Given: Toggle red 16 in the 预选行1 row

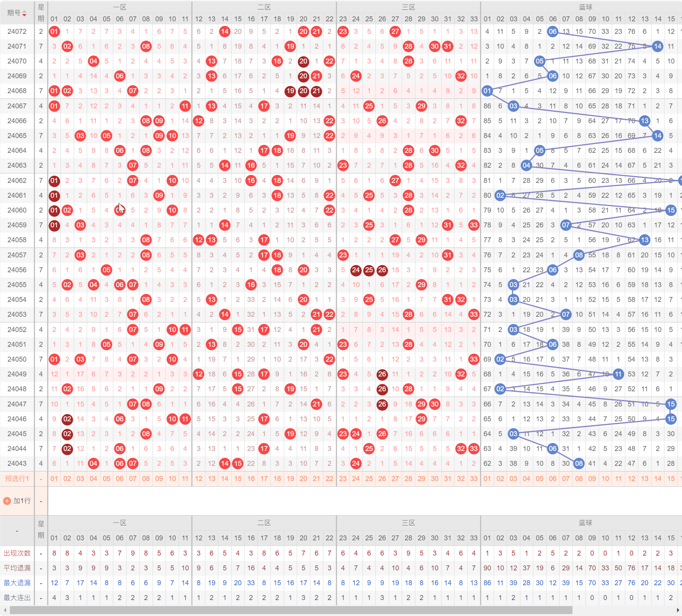Looking at the screenshot, I should (x=251, y=479).
